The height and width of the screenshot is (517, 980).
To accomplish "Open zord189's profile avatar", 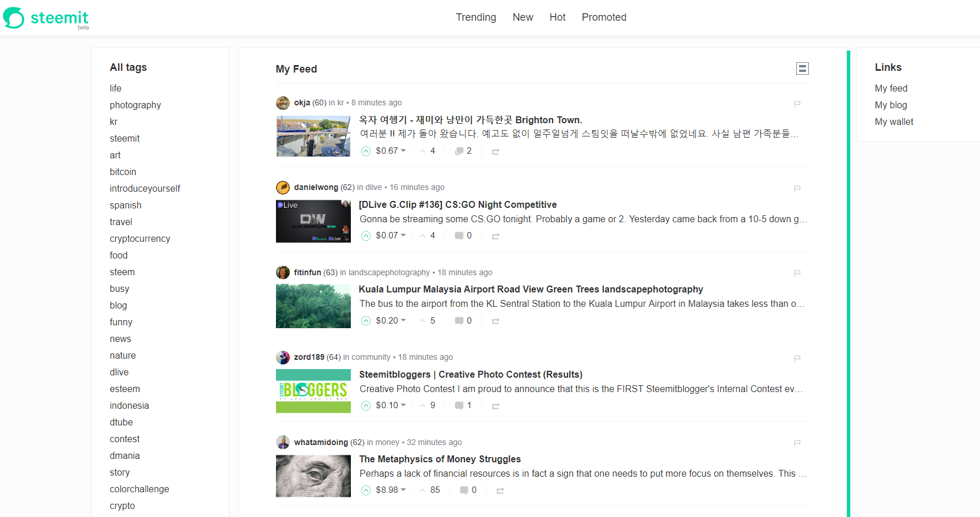I will point(282,357).
